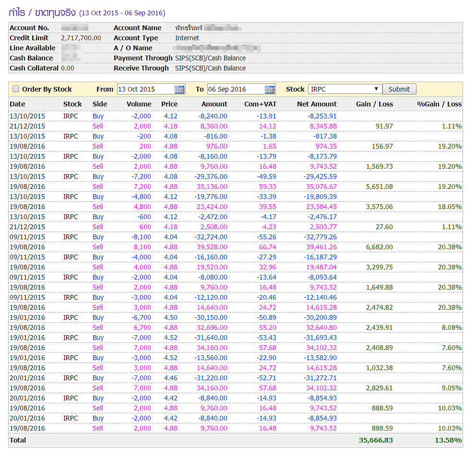Click the Order By Stock label text
Screen dimensions: 476x456
tap(47, 89)
